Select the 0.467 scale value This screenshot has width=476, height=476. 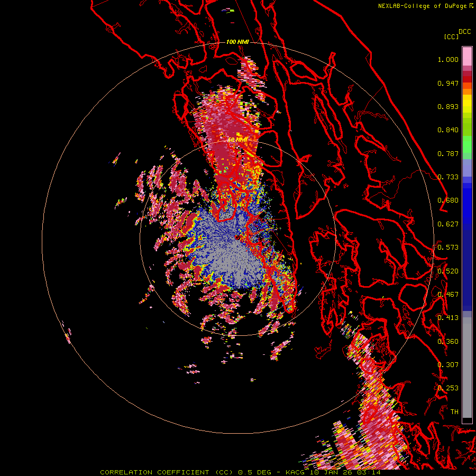448,295
